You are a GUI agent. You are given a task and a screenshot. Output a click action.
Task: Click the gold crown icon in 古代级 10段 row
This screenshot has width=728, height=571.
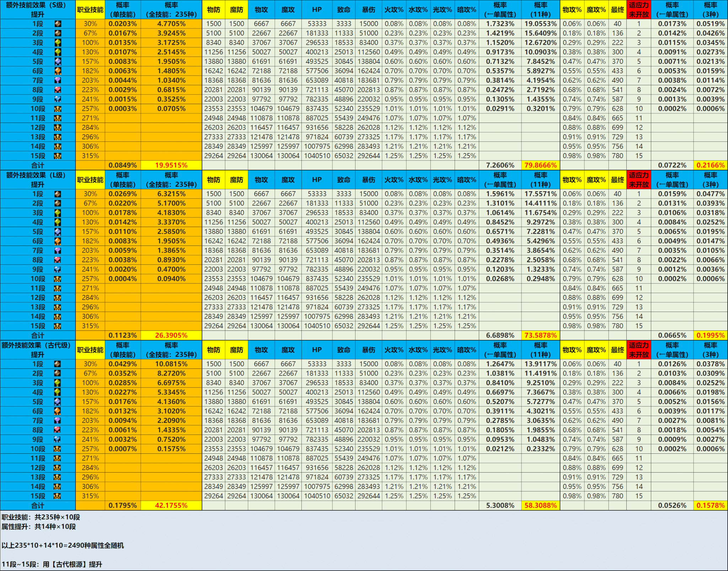pos(58,449)
